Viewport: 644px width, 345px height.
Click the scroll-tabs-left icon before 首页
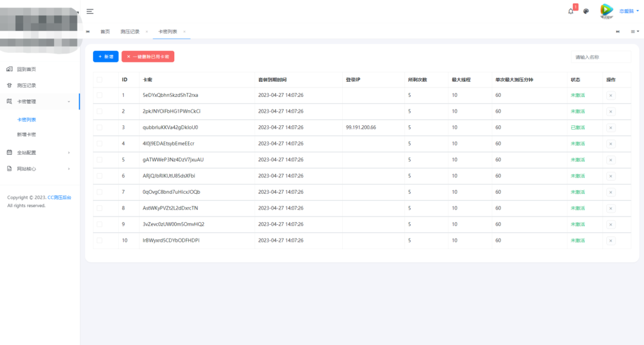pyautogui.click(x=88, y=31)
